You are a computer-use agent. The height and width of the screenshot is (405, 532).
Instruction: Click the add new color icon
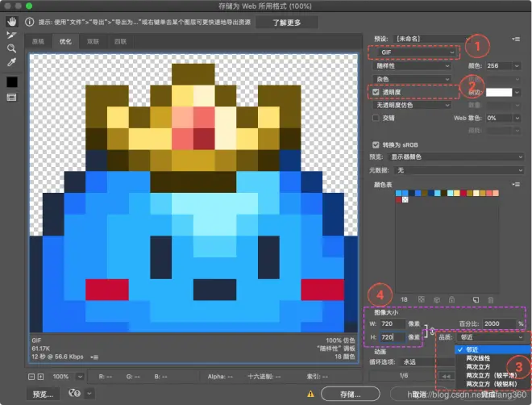tap(476, 300)
